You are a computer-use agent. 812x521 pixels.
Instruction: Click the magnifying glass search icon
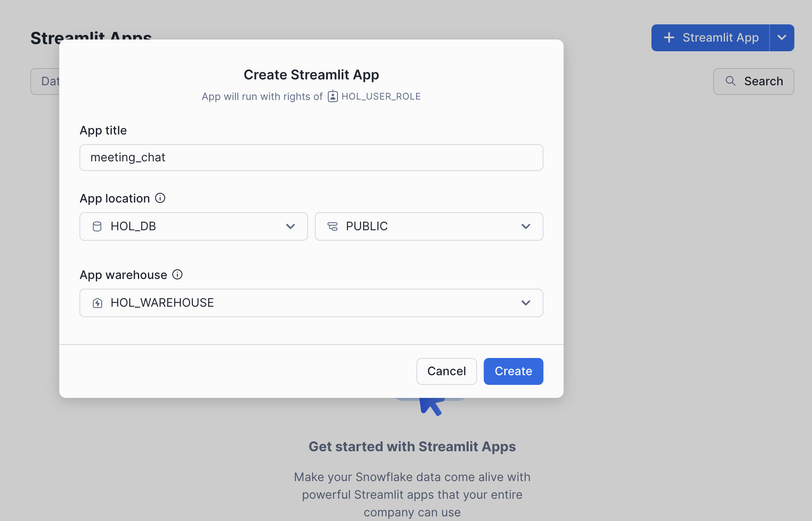730,81
